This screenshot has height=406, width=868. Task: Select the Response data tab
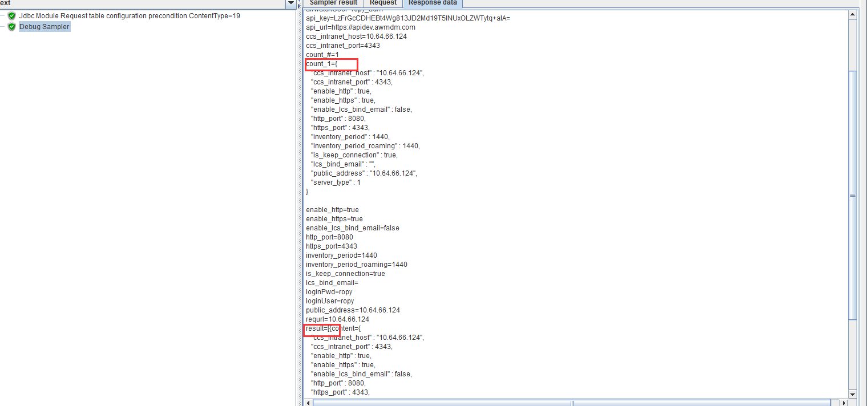click(x=433, y=3)
